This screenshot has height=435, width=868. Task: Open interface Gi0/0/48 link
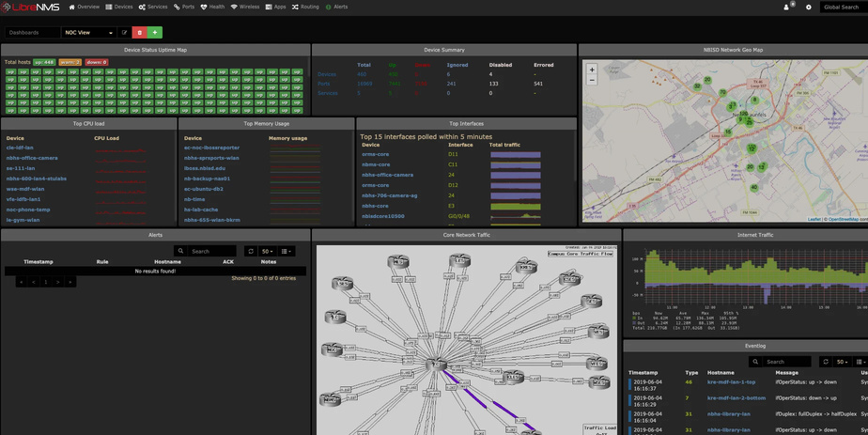coord(459,216)
